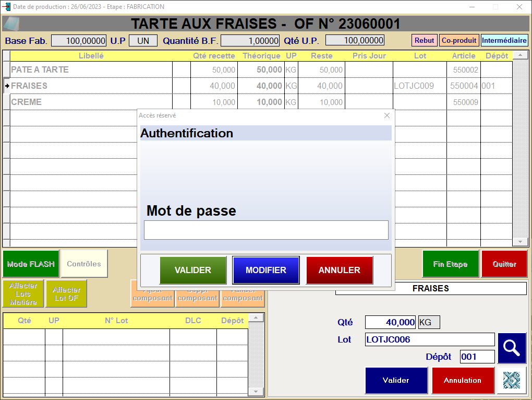This screenshot has width=532, height=400.
Task: Toggle the Co-produit filter button
Action: (x=458, y=40)
